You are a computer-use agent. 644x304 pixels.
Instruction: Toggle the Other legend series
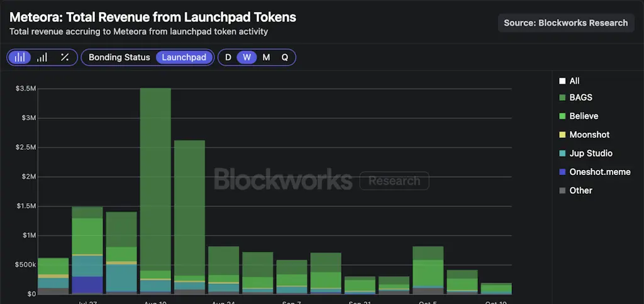pyautogui.click(x=576, y=191)
